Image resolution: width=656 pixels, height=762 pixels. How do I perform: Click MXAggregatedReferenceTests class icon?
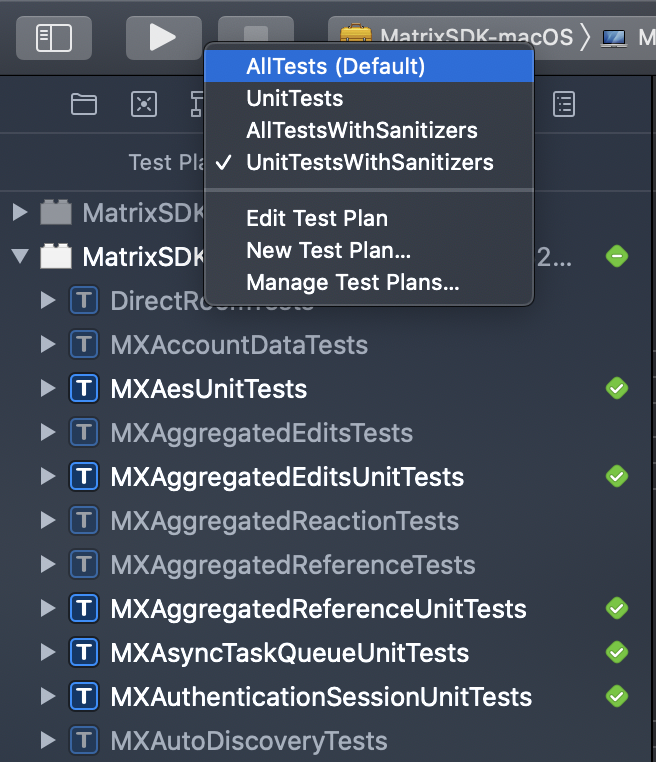pyautogui.click(x=84, y=564)
